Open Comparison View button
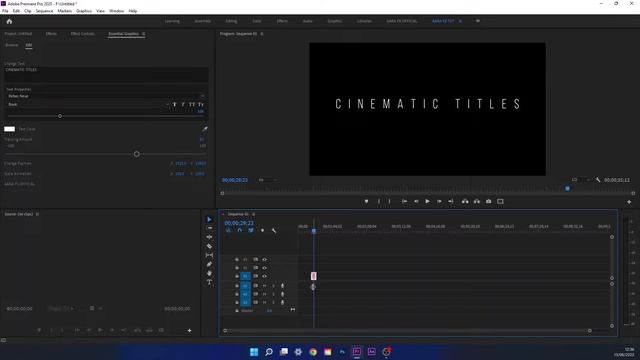Image resolution: width=640 pixels, height=360 pixels. (x=500, y=201)
